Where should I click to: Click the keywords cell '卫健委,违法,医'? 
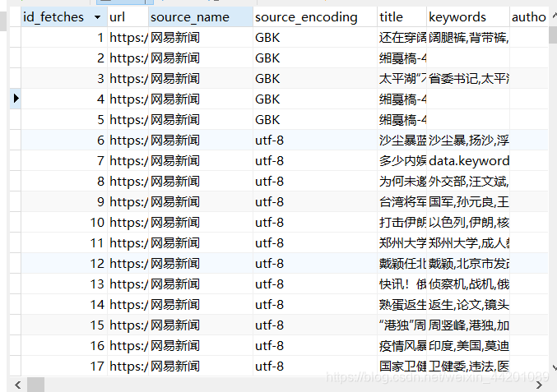[468, 366]
